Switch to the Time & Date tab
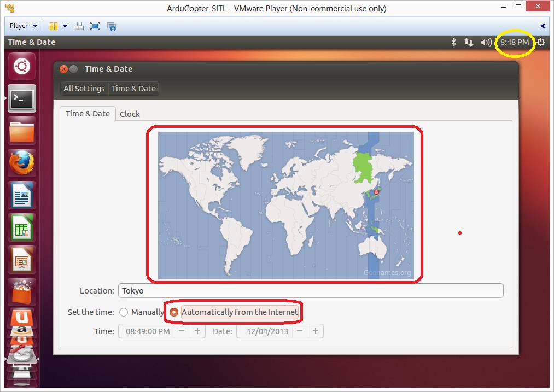This screenshot has height=392, width=554. (88, 114)
